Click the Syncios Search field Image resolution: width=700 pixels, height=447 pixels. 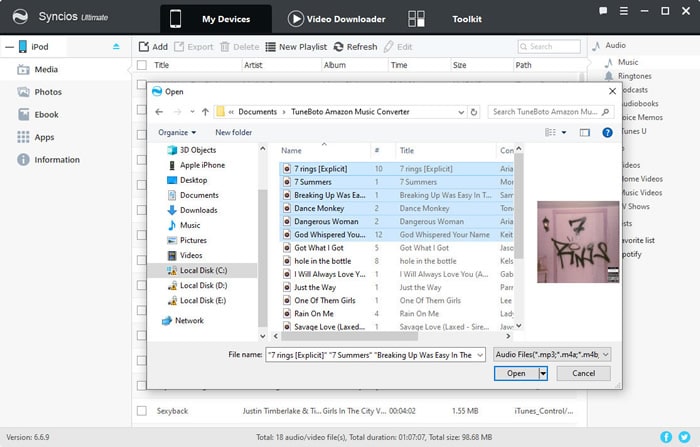point(549,46)
